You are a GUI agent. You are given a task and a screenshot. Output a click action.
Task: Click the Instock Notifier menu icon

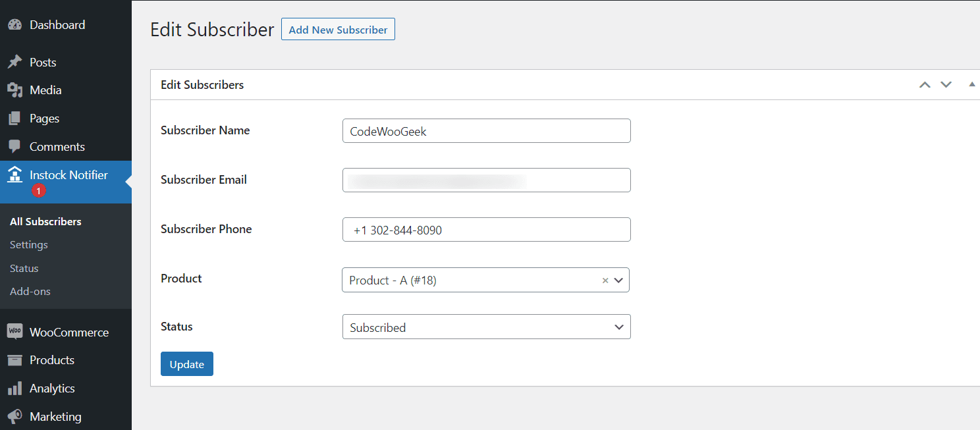click(14, 175)
